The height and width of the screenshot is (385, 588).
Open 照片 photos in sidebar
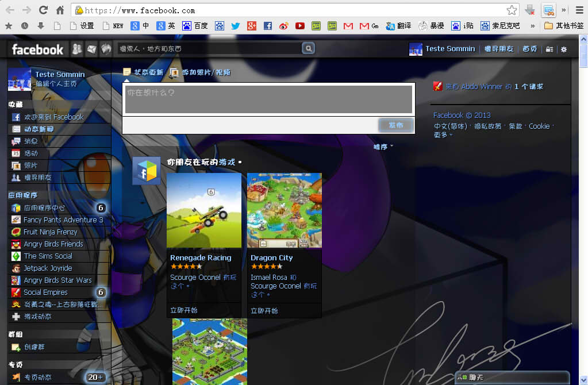pyautogui.click(x=59, y=165)
